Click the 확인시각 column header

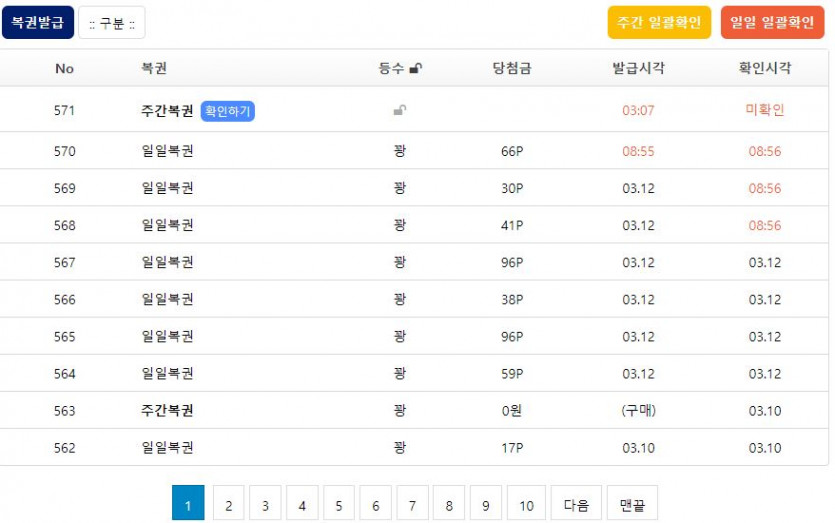(x=764, y=68)
